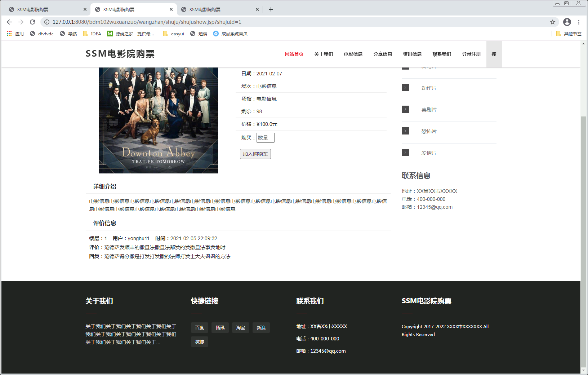The width and height of the screenshot is (588, 375).
Task: Open the 成品系统首页 bookmark
Action: tap(230, 34)
